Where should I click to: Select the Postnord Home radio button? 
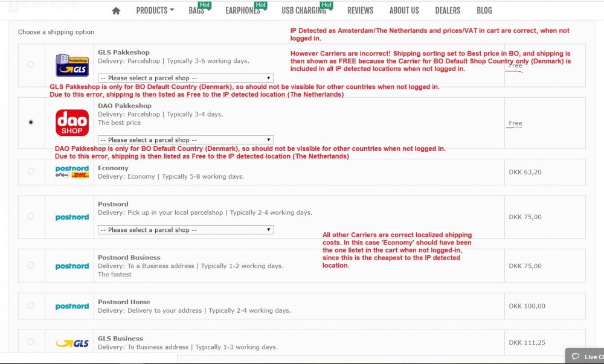[x=31, y=305]
